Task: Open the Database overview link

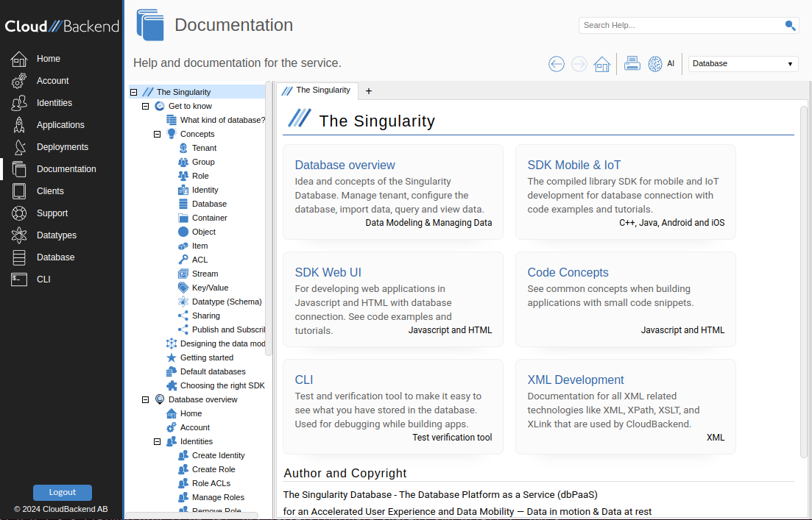Action: tap(345, 165)
